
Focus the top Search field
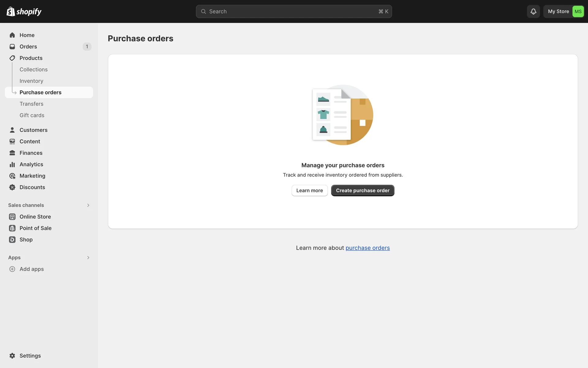[293, 11]
